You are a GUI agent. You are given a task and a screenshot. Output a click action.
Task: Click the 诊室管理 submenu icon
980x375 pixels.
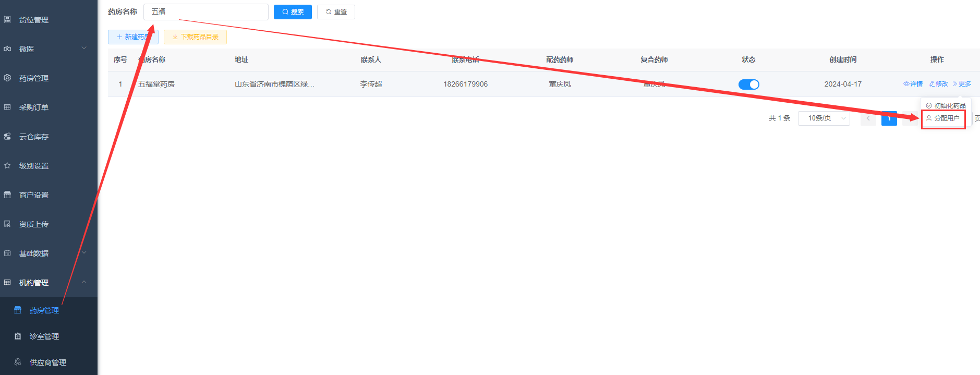[x=18, y=336]
